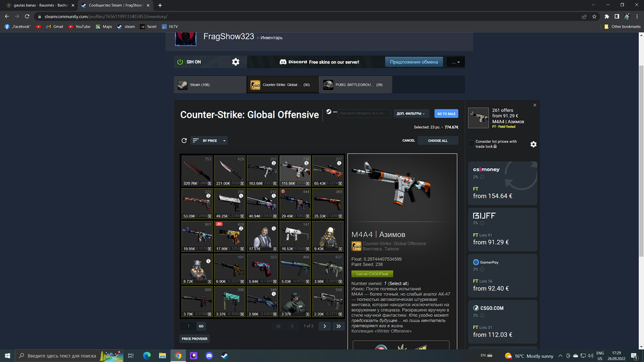644x362 pixels.
Task: Enable Consider lot prices with trade lock
Action: [471, 142]
